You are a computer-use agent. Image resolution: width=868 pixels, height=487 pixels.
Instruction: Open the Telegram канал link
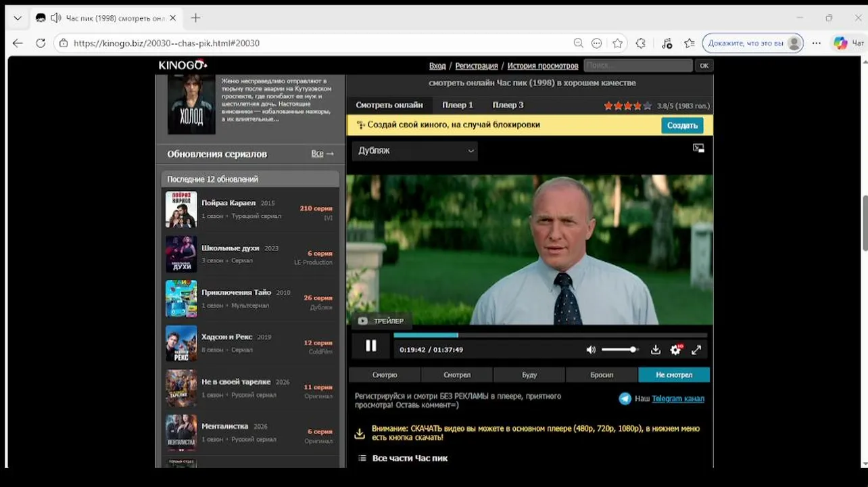(678, 398)
